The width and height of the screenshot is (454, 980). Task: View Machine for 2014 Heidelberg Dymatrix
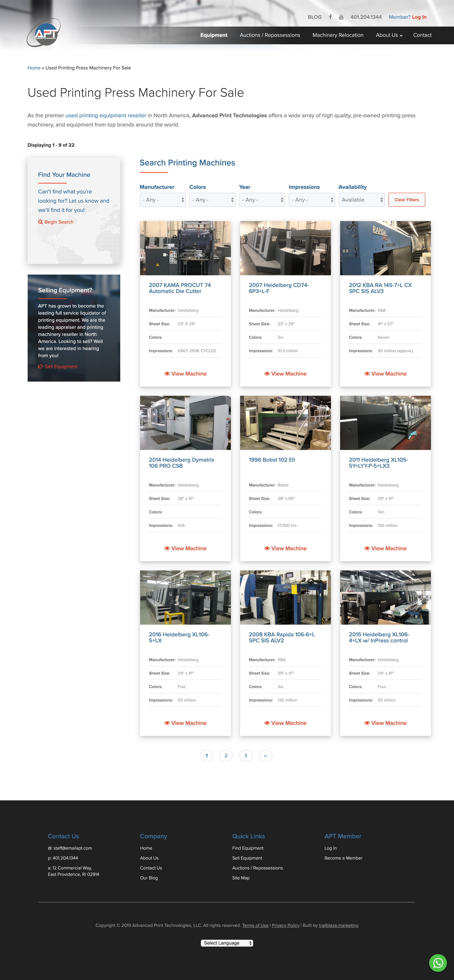186,548
